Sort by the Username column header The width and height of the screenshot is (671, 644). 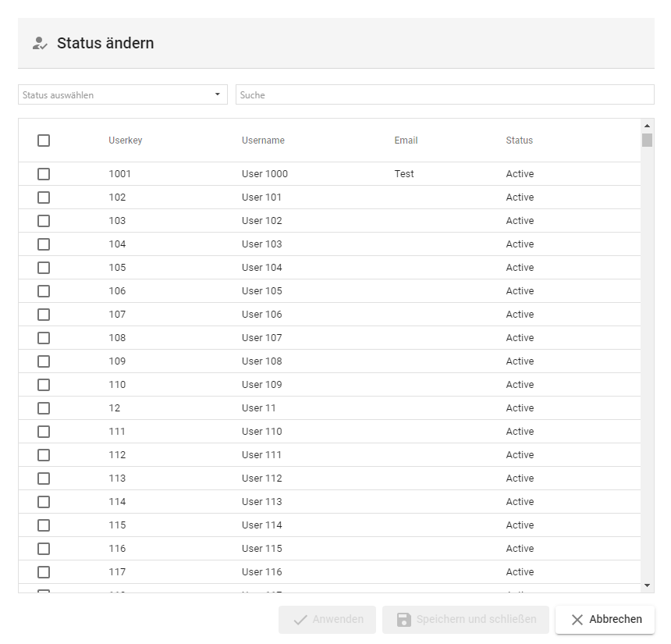tap(263, 141)
